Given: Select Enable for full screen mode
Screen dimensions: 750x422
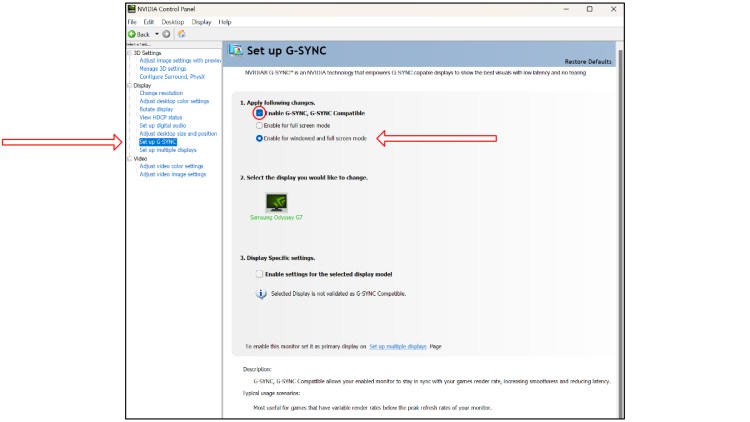Looking at the screenshot, I should [x=260, y=126].
